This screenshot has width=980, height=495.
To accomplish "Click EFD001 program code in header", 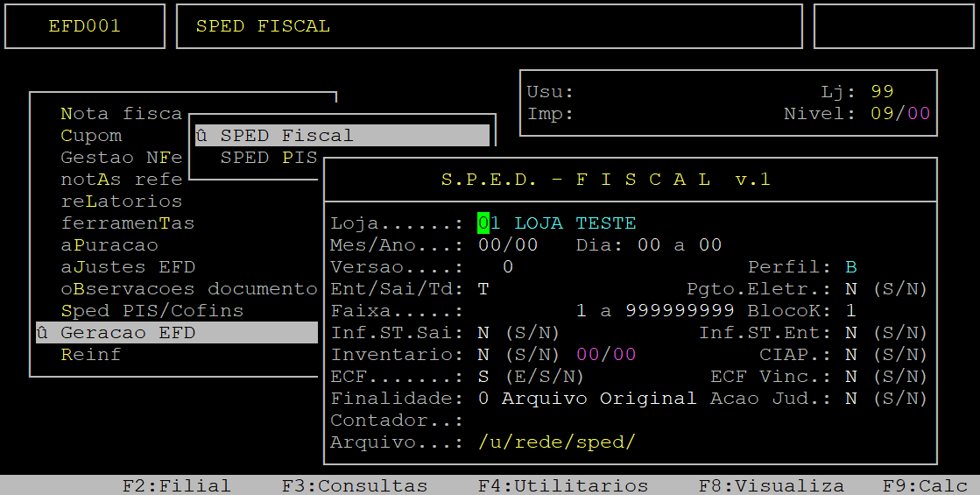I will point(84,26).
